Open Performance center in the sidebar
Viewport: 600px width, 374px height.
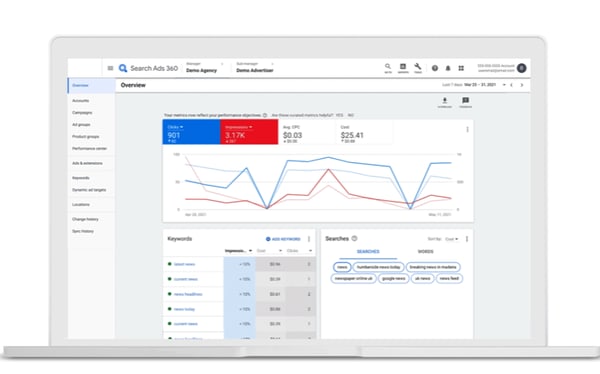point(91,148)
